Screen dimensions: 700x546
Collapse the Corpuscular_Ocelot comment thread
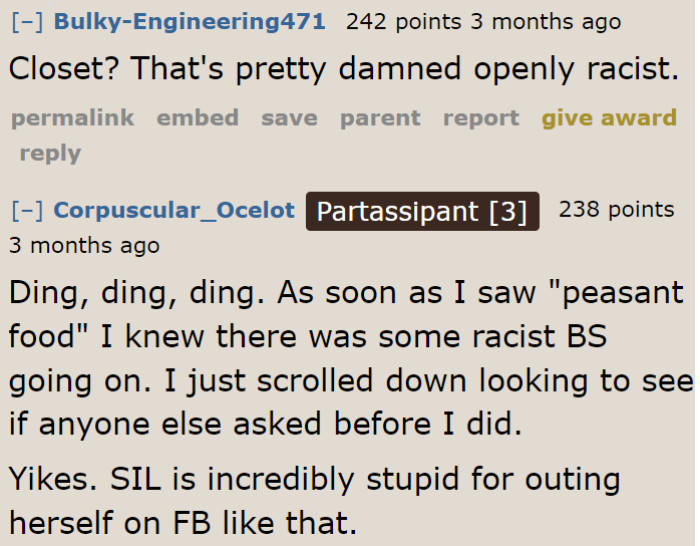click(x=27, y=211)
